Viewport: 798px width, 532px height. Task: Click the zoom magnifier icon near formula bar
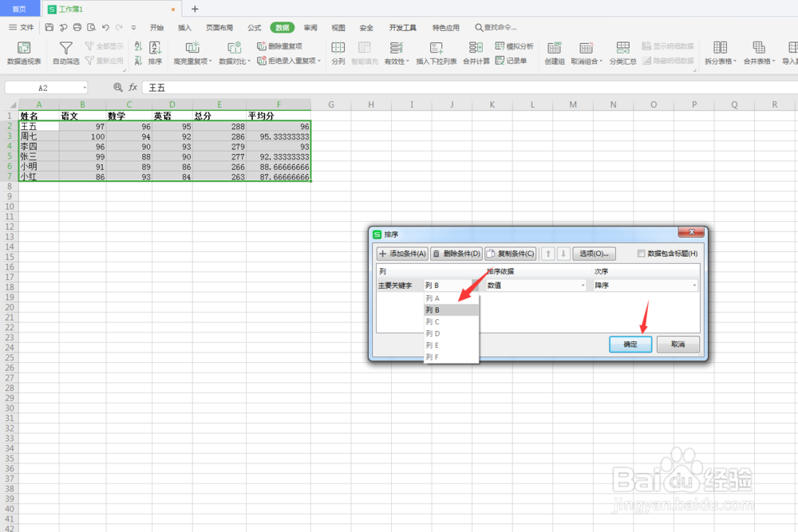click(x=118, y=88)
